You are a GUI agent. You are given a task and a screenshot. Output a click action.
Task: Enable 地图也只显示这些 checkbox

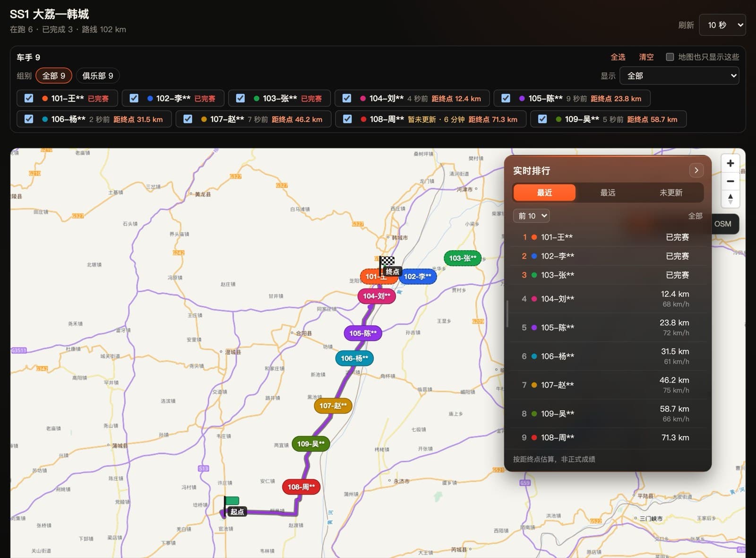[x=670, y=57]
